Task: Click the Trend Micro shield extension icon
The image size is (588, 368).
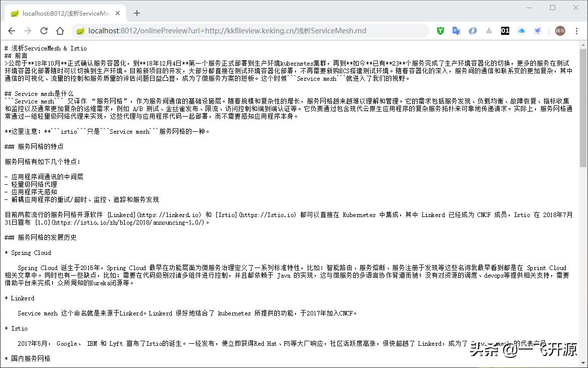Action: point(440,31)
